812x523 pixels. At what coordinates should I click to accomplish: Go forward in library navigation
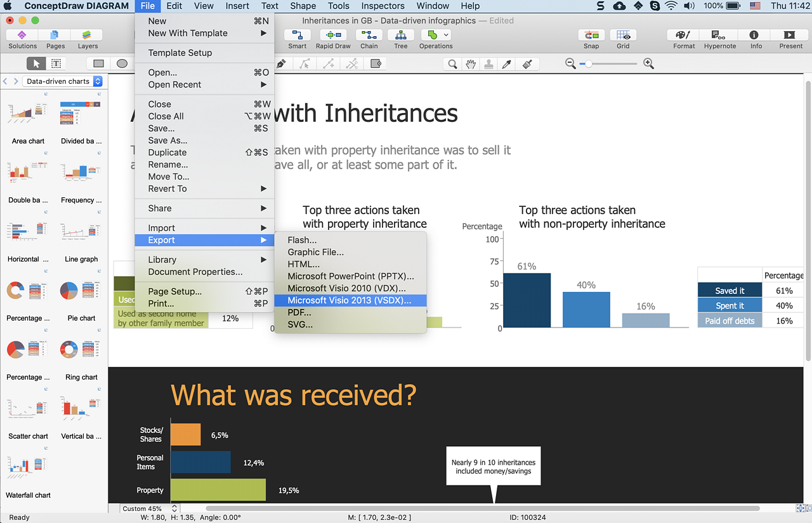(16, 81)
